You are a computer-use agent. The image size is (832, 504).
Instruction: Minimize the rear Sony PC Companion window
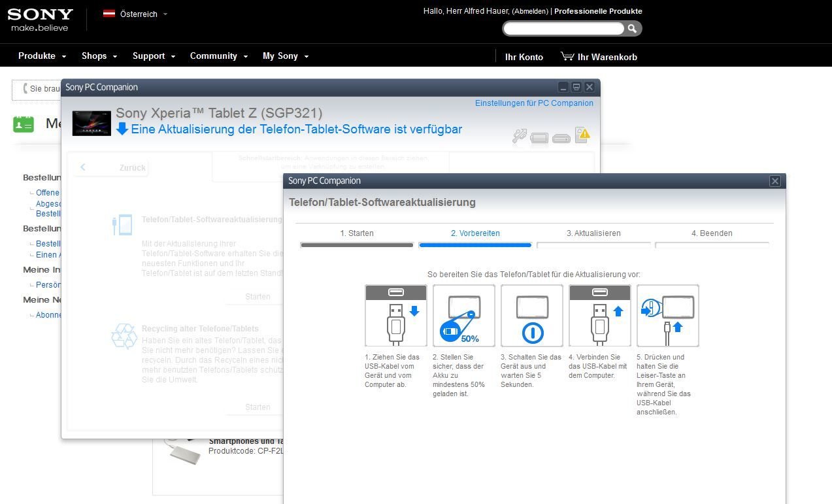point(563,87)
